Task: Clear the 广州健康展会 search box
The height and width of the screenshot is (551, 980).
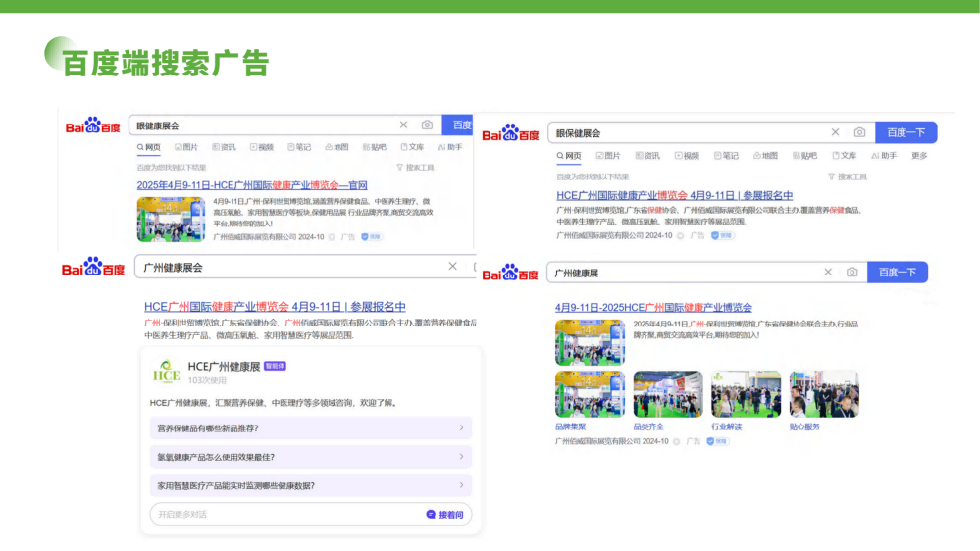Action: coord(452,266)
